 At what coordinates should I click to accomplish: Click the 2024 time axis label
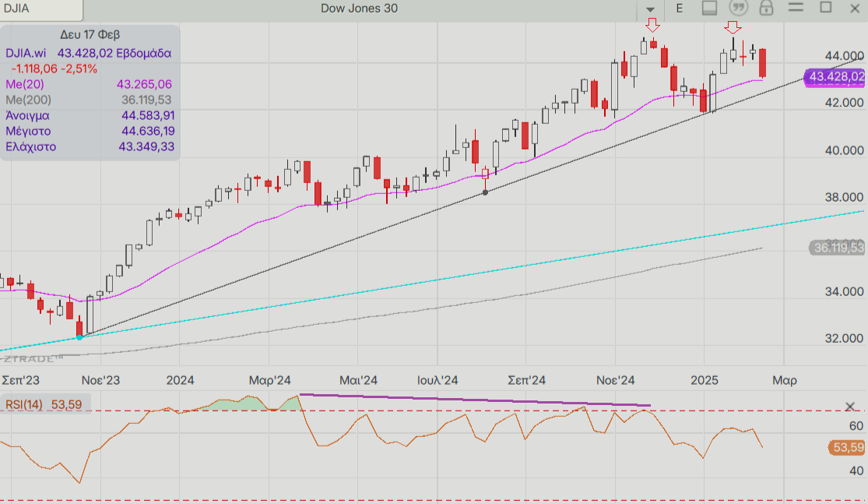coord(181,380)
